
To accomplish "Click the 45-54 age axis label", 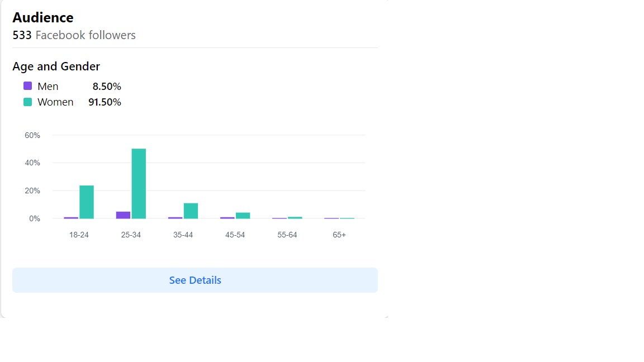I will [235, 235].
